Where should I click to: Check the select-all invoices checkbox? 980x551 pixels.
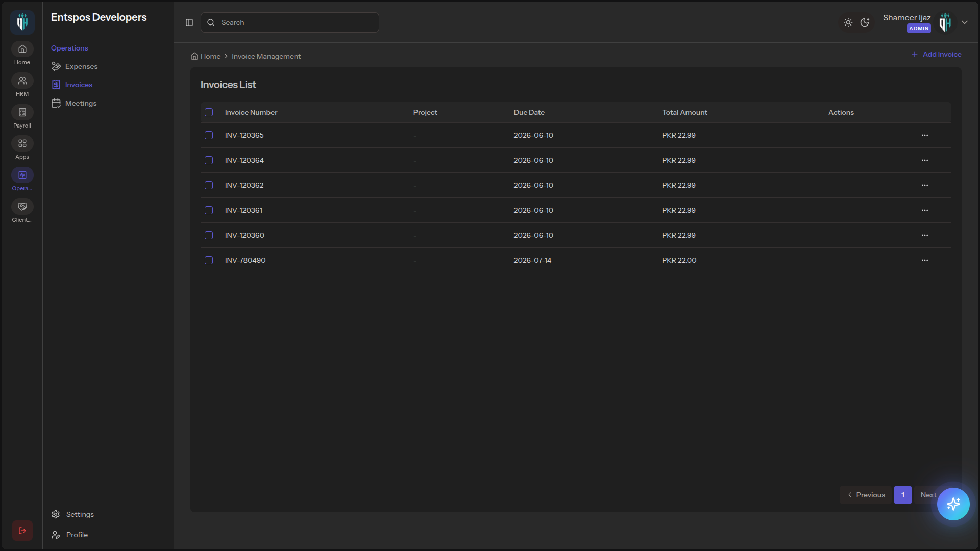coord(209,112)
